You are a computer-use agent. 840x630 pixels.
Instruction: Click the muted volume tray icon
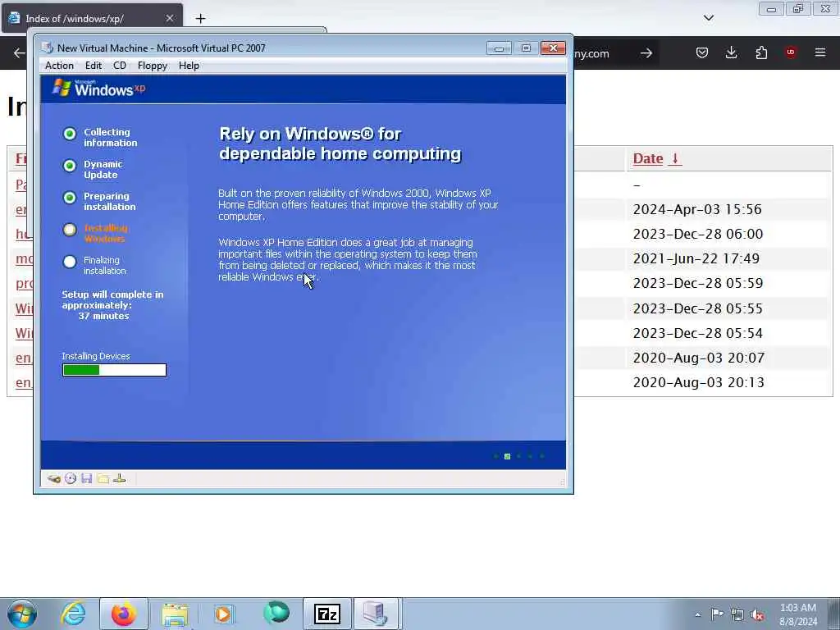point(757,614)
